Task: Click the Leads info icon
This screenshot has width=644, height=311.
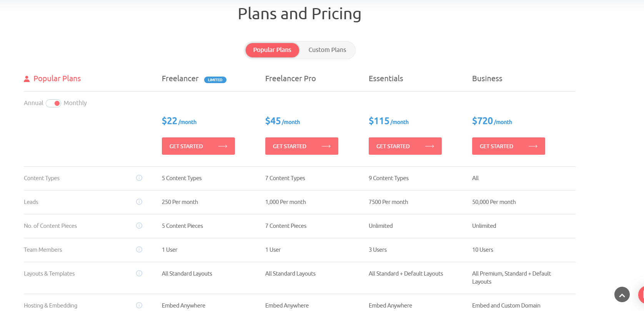Action: click(x=139, y=202)
